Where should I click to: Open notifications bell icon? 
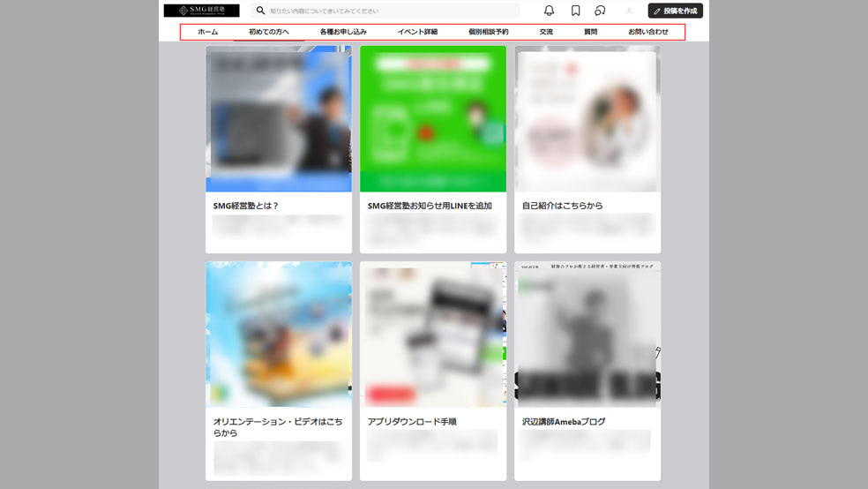tap(549, 11)
